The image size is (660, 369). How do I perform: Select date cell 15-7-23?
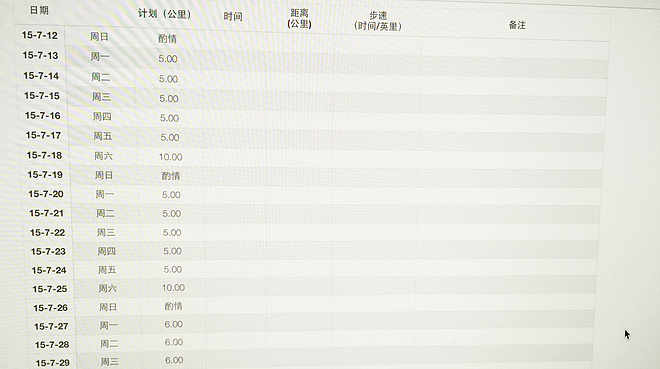tap(48, 252)
